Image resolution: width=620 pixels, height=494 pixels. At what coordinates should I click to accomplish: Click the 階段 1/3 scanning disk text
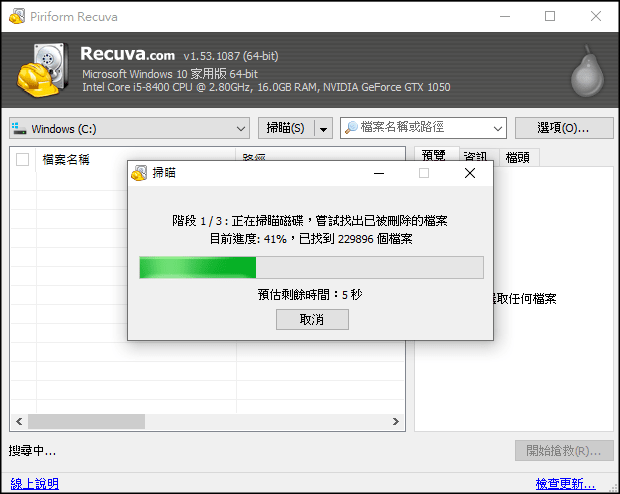point(310,221)
